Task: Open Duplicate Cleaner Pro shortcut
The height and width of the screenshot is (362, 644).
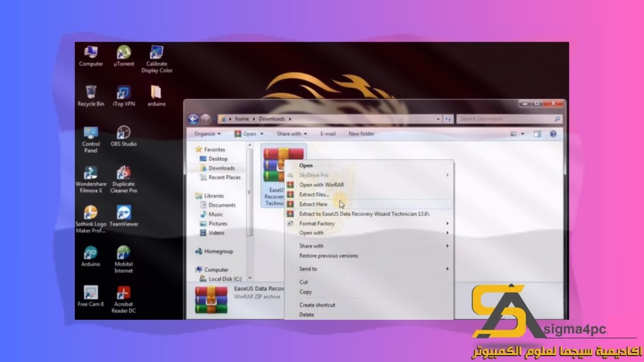Action: (x=123, y=179)
